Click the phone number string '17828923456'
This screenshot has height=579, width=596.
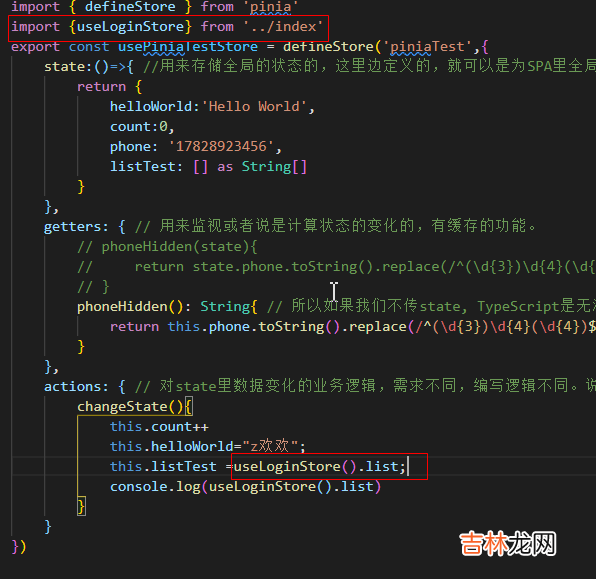pyautogui.click(x=221, y=147)
